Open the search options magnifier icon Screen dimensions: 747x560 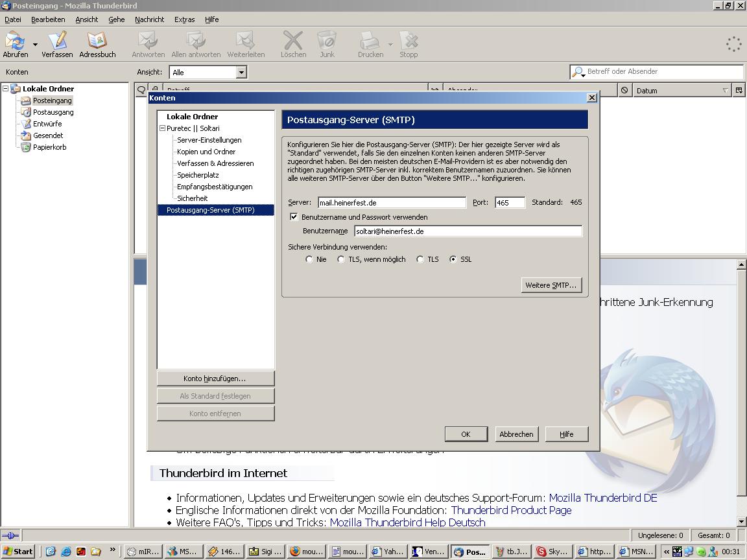578,72
